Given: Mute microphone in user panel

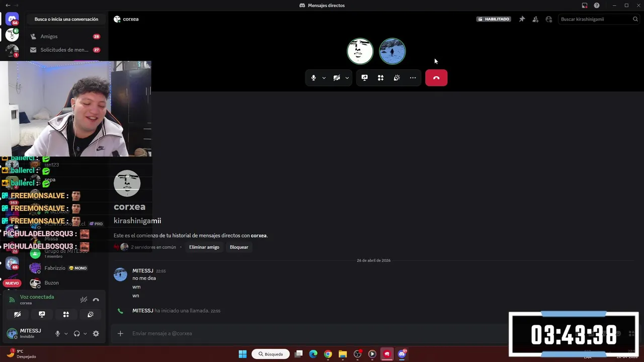Looking at the screenshot, I should click(57, 334).
